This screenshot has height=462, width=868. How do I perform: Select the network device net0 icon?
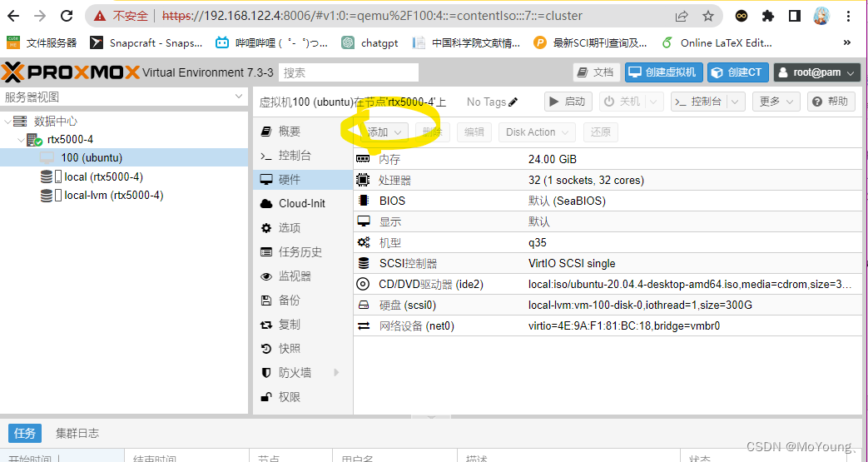363,325
